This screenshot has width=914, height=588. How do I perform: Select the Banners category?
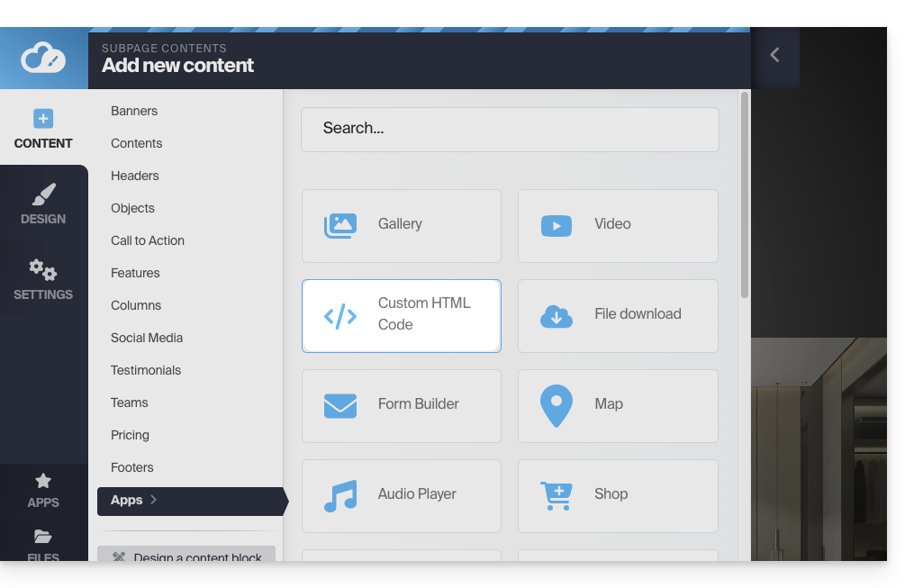coord(134,111)
